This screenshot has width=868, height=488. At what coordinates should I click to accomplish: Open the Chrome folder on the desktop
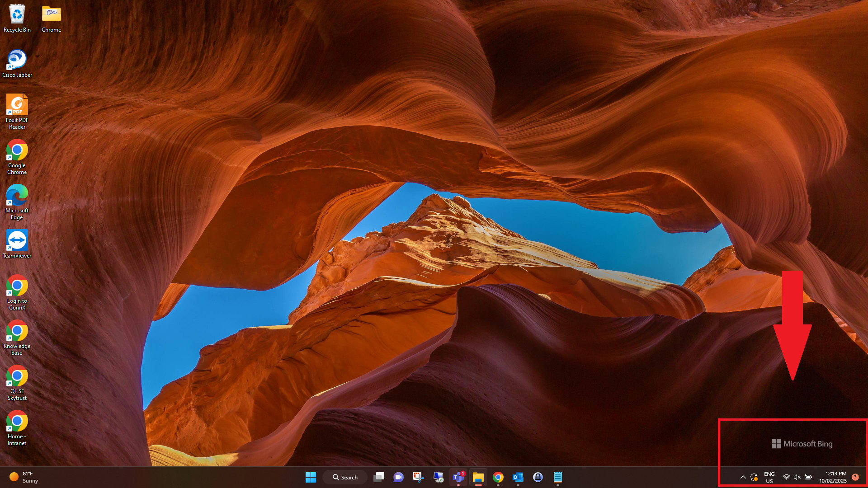click(x=52, y=18)
